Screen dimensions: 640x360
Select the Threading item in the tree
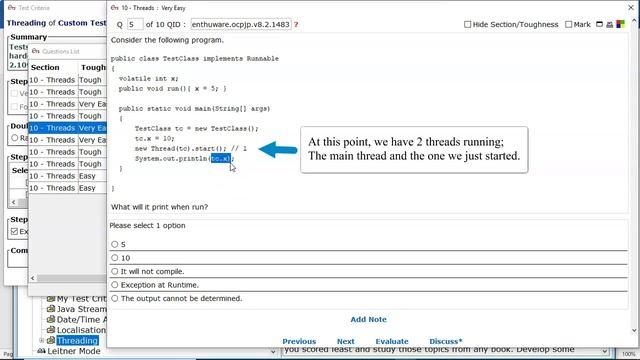click(77, 340)
